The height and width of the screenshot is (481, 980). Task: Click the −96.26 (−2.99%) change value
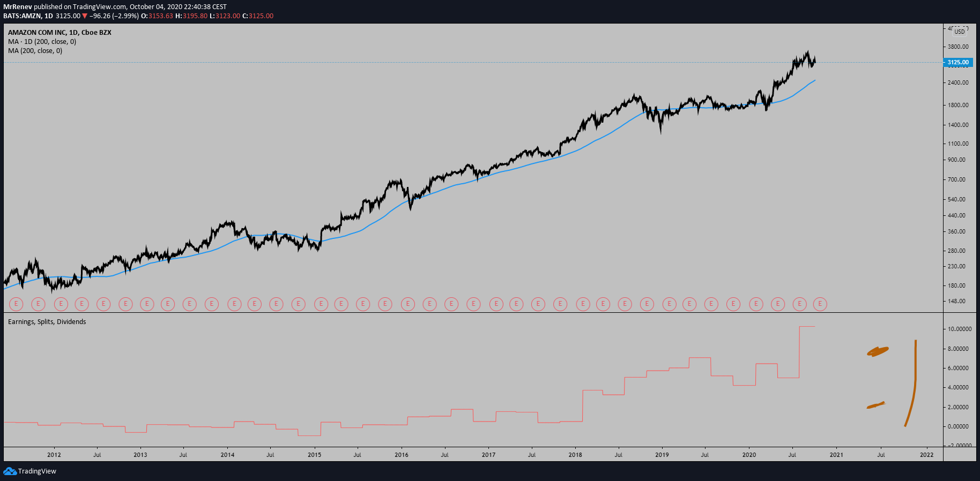pyautogui.click(x=114, y=16)
